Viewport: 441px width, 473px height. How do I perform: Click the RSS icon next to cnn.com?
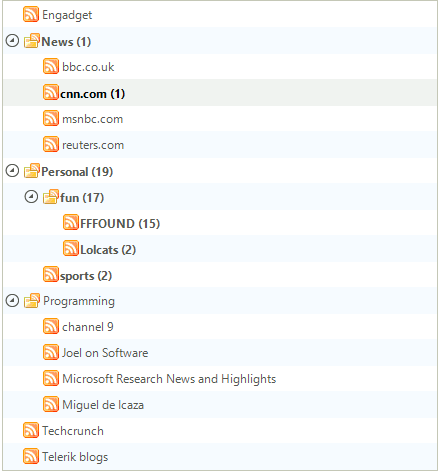[51, 92]
